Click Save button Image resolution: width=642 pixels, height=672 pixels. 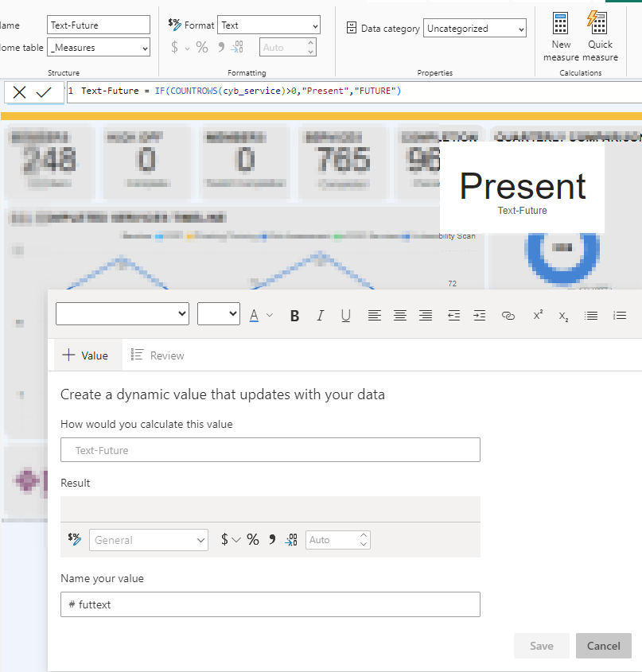click(x=542, y=646)
